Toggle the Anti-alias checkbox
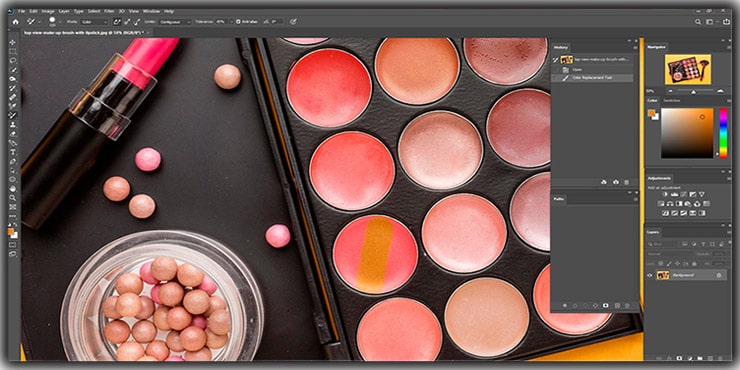 [238, 22]
